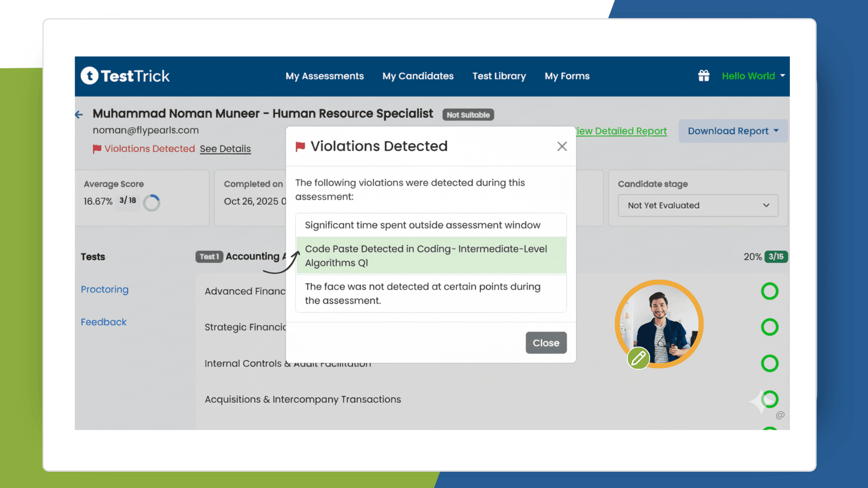Click green circle for Internal Controls row
Image resolution: width=868 pixels, height=488 pixels.
point(769,363)
